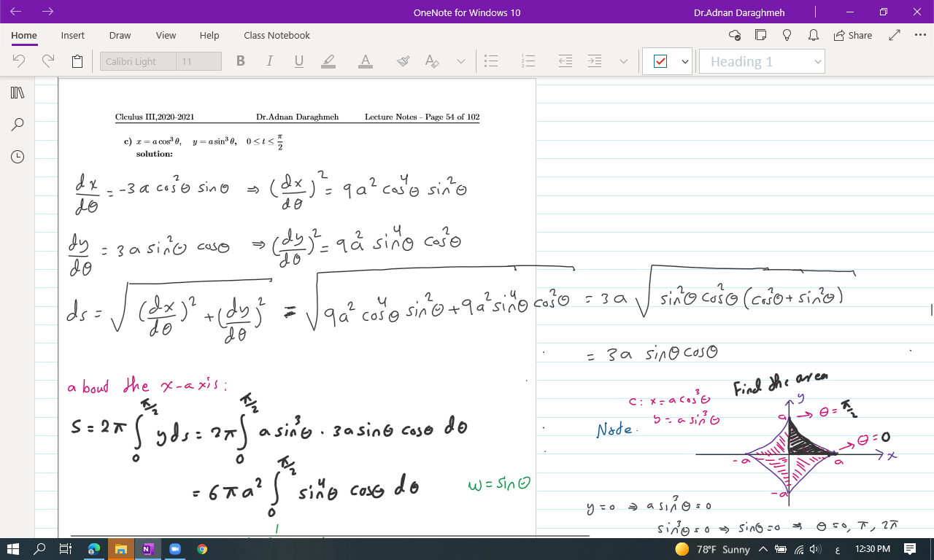Screen dimensions: 934x560
Task: Click the Back arrow in title bar
Action: 16,12
